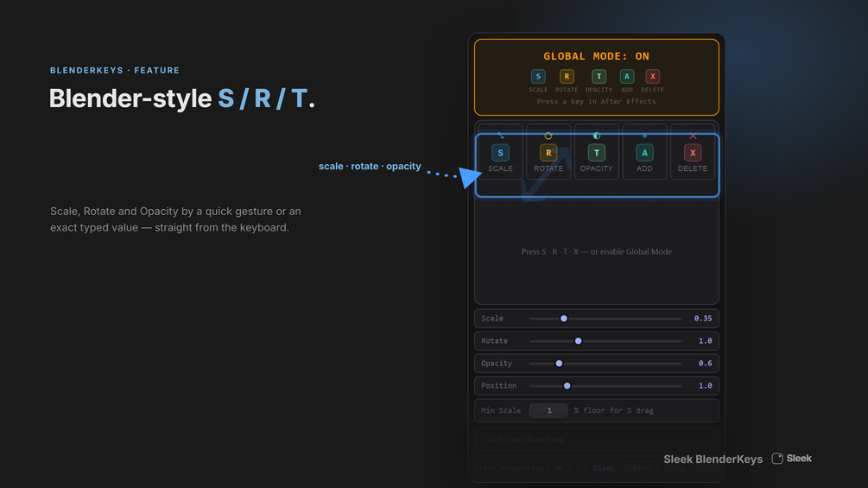Click the T key badge in Global Mode banner
The width and height of the screenshot is (868, 488).
(x=599, y=76)
